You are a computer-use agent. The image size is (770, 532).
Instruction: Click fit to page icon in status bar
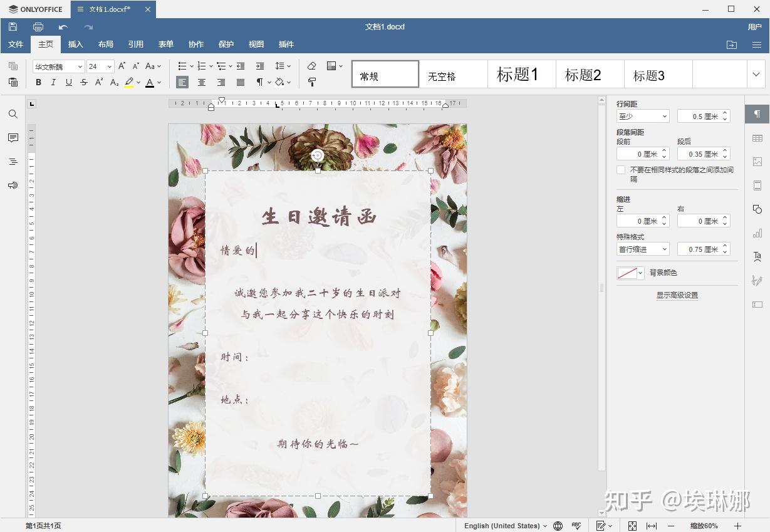pos(632,526)
